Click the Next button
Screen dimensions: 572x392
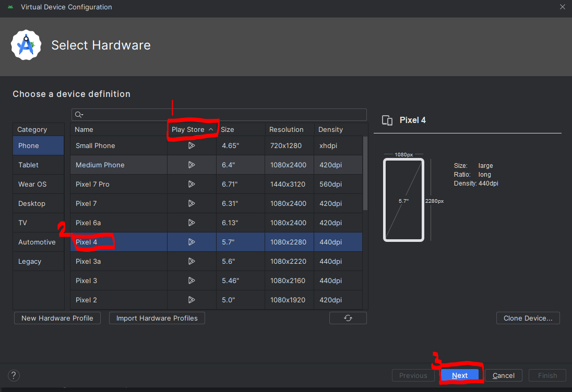(460, 376)
